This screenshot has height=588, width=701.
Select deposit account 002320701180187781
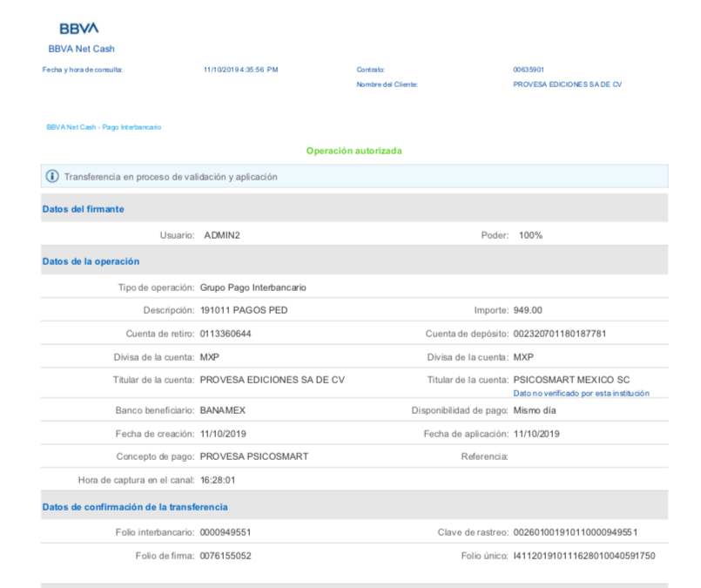pyautogui.click(x=560, y=334)
